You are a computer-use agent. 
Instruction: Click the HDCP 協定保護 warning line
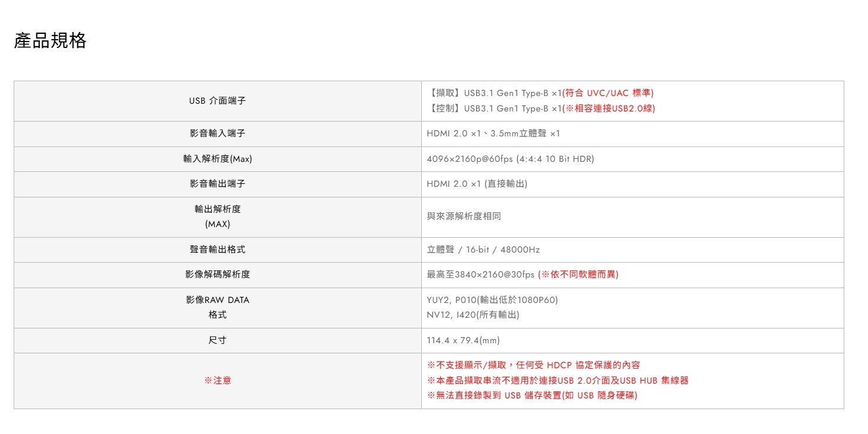(533, 365)
